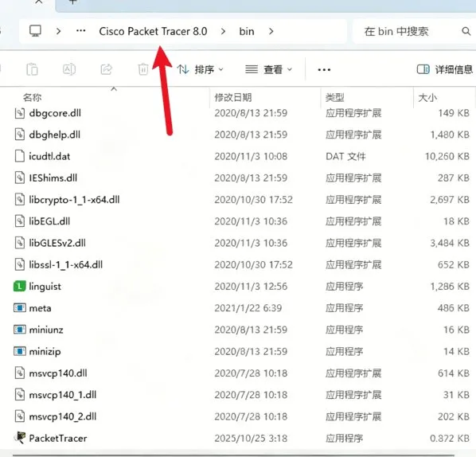476x457 pixels.
Task: Click the 应用程序 type cell of miniunz
Action: click(344, 330)
